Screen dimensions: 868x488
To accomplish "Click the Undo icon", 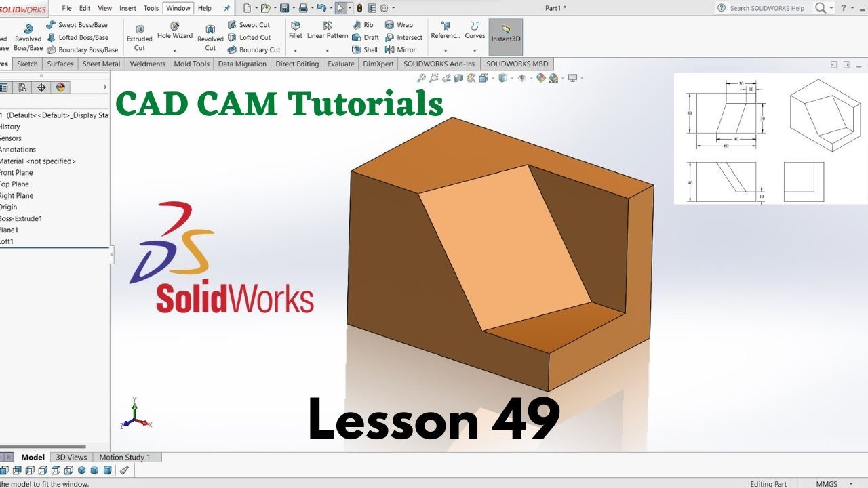I will point(321,8).
